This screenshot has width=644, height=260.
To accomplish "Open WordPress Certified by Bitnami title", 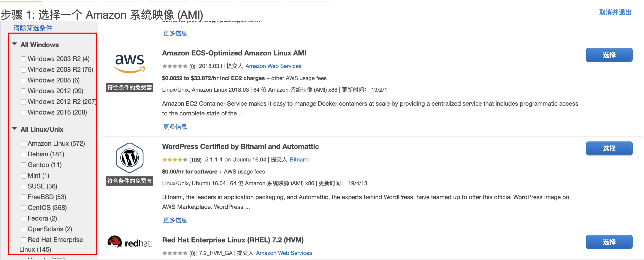I will coord(240,146).
